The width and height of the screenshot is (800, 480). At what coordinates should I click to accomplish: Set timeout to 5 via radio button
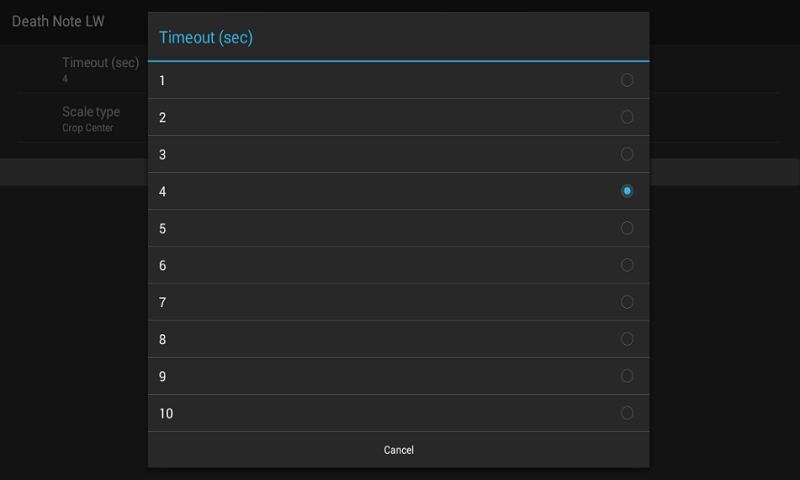pyautogui.click(x=627, y=228)
